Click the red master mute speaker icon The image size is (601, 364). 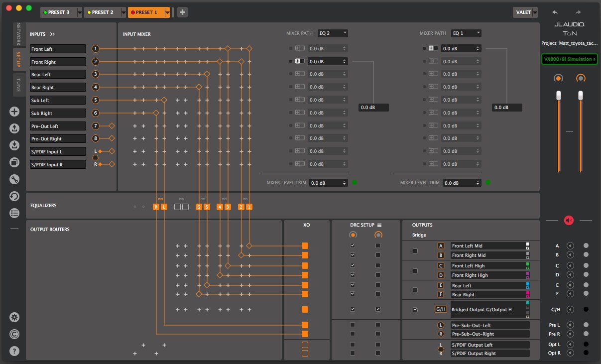pyautogui.click(x=569, y=220)
